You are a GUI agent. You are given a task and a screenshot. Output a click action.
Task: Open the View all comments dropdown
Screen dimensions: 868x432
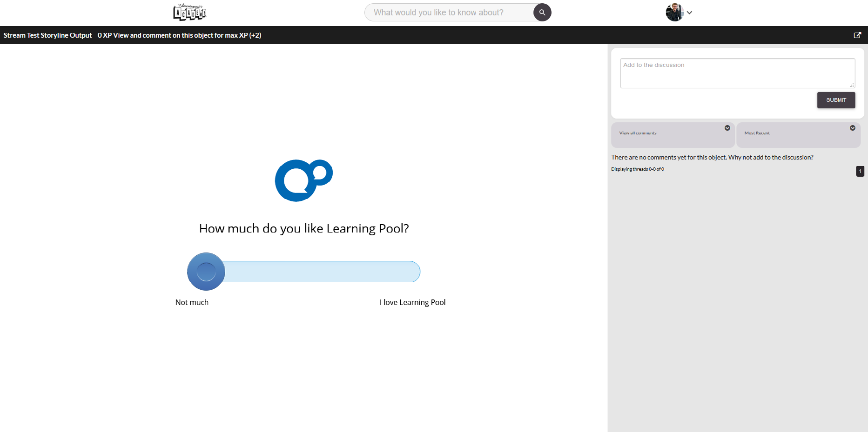tap(673, 134)
